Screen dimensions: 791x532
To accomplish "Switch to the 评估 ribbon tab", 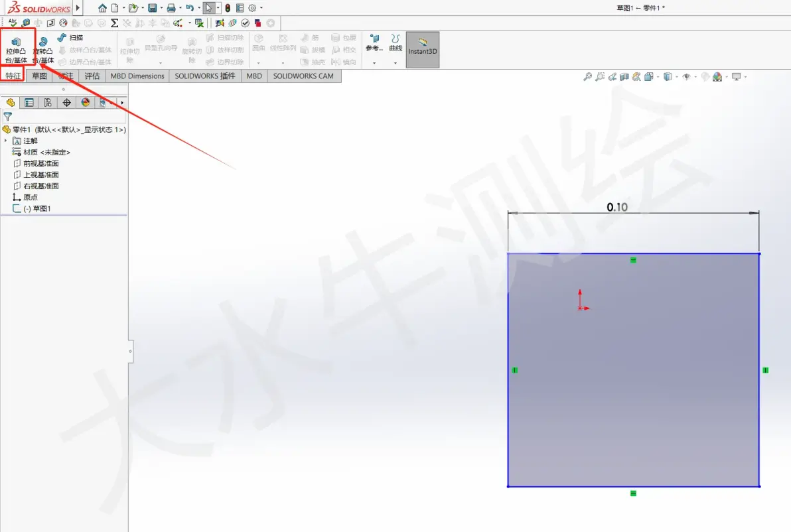I will [92, 76].
